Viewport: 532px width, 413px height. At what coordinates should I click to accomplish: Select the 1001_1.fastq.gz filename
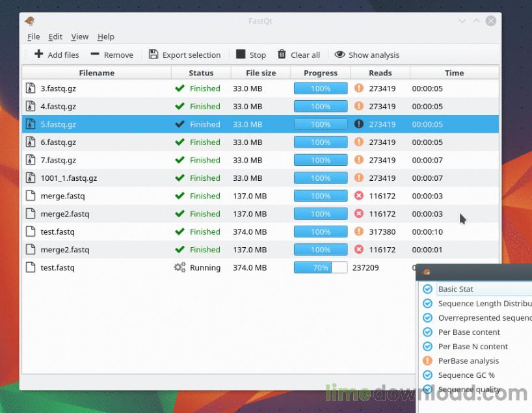click(x=69, y=178)
